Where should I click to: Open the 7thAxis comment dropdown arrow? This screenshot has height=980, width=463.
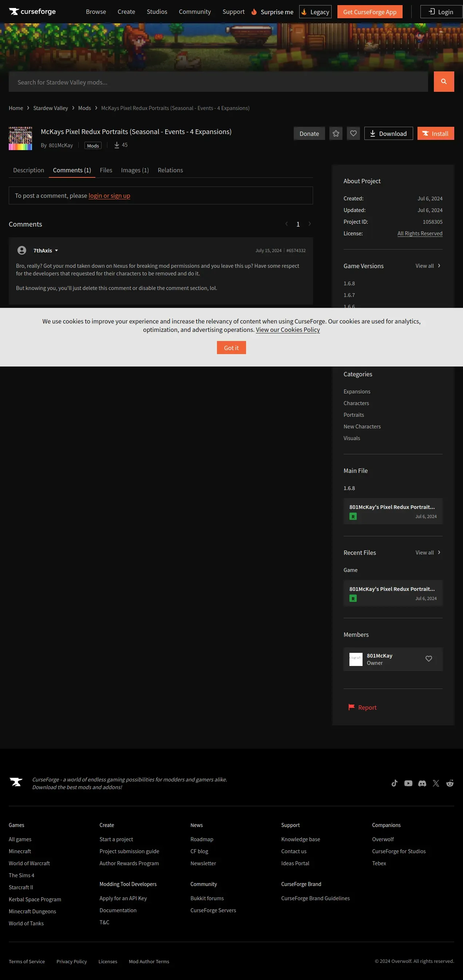(x=56, y=251)
